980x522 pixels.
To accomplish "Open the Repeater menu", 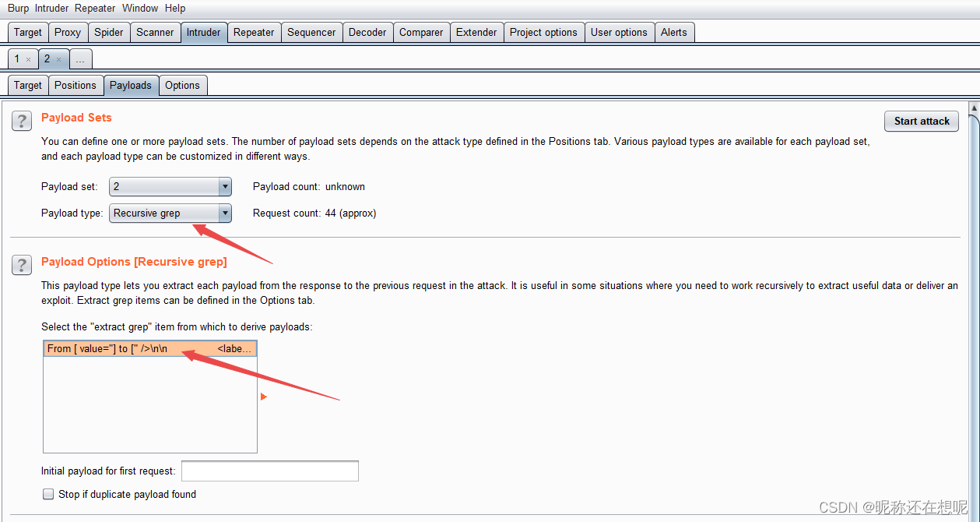I will click(x=95, y=8).
